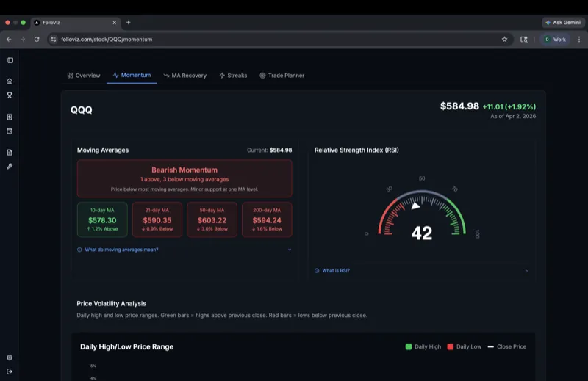Select the Momentum tab
This screenshot has height=381, width=588.
click(x=132, y=75)
